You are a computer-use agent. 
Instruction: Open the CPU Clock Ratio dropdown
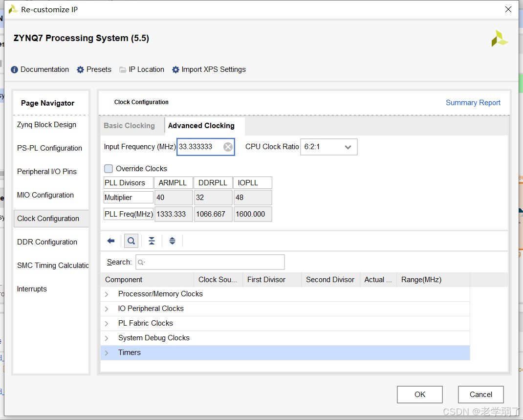[x=328, y=147]
